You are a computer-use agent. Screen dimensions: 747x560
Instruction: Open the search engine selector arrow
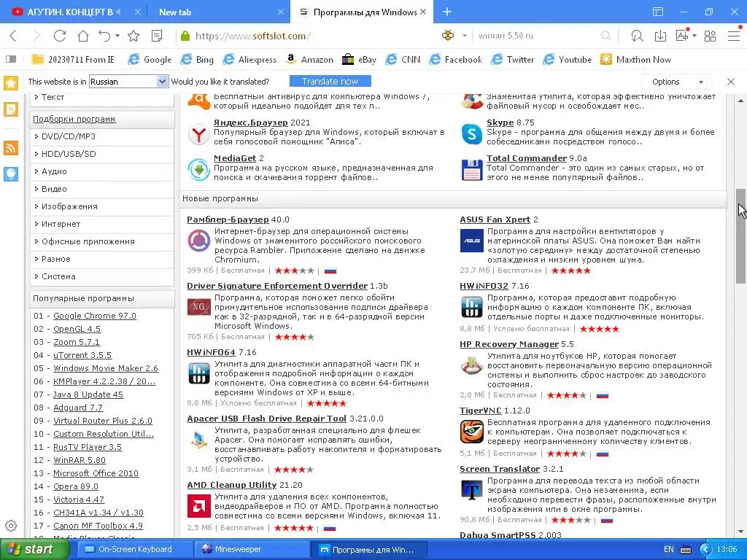click(465, 36)
